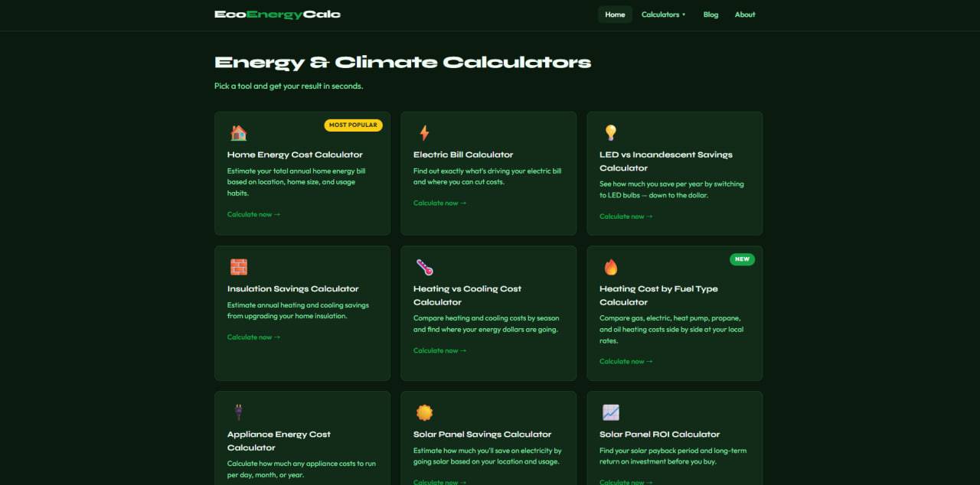Click the lightning bolt Electric Bill icon
Screen dimensions: 980x485
click(424, 133)
